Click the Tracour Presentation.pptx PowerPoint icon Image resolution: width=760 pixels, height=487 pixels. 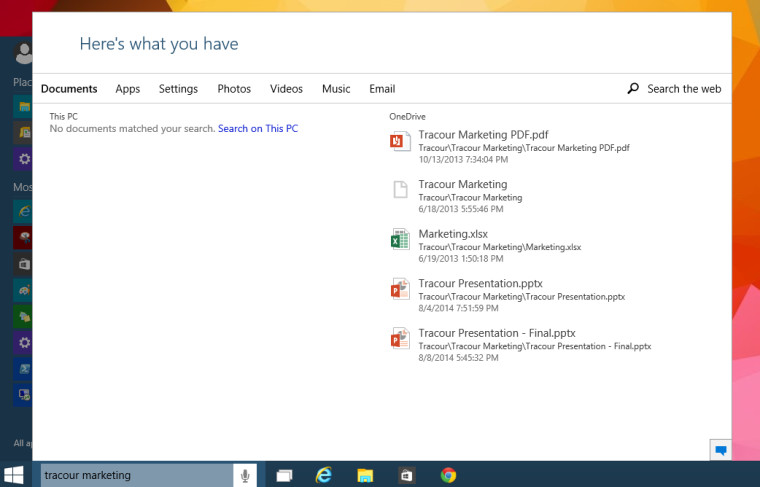point(400,290)
